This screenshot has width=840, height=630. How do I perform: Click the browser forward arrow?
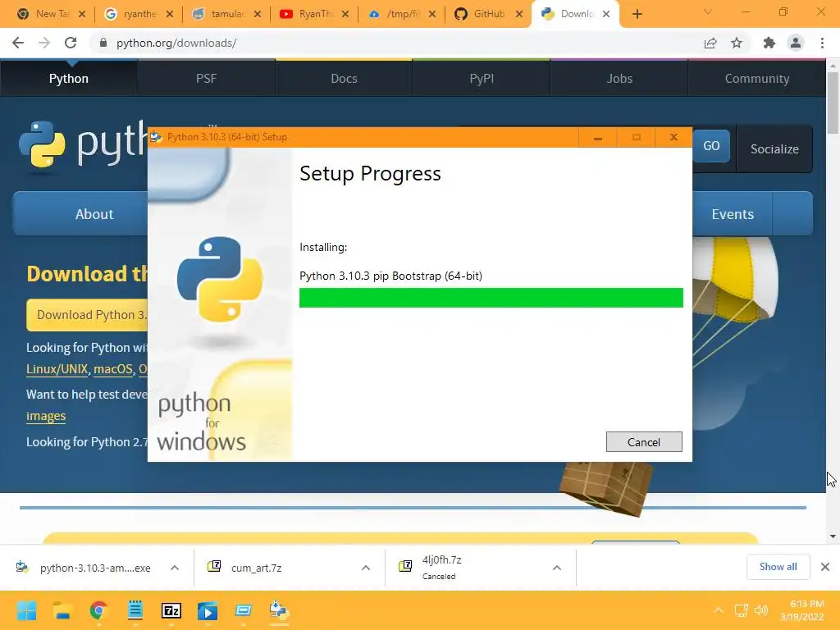pyautogui.click(x=44, y=43)
